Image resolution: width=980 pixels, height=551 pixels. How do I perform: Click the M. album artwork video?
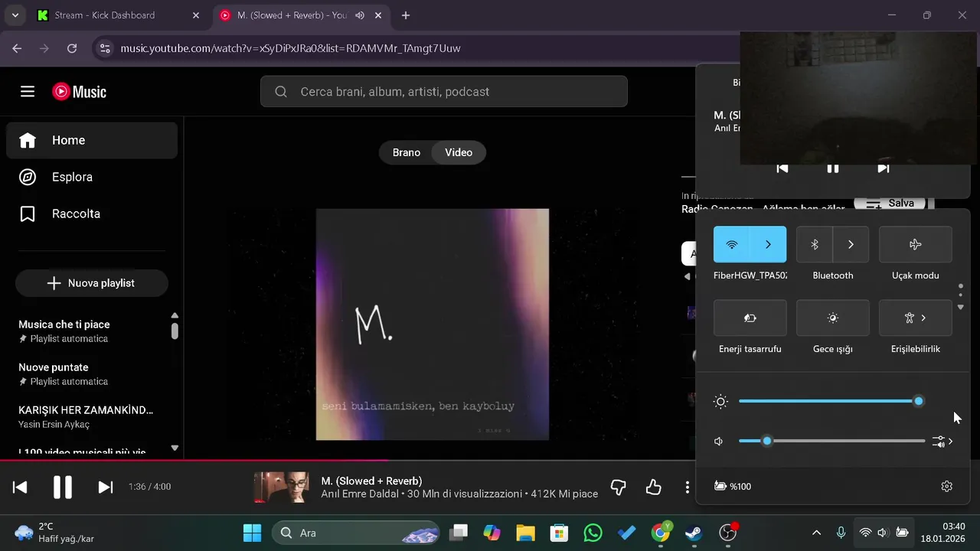point(433,324)
